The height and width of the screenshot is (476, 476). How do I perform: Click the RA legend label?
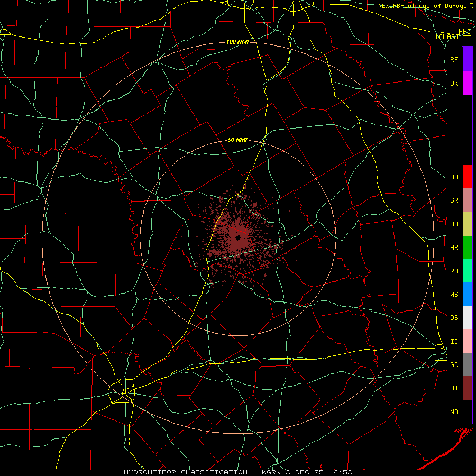tap(454, 271)
